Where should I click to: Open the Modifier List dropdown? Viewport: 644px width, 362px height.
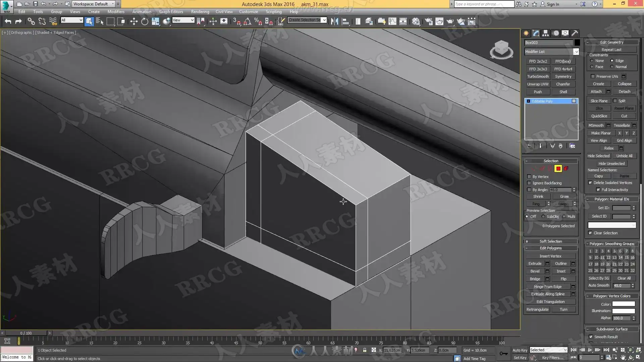(576, 52)
